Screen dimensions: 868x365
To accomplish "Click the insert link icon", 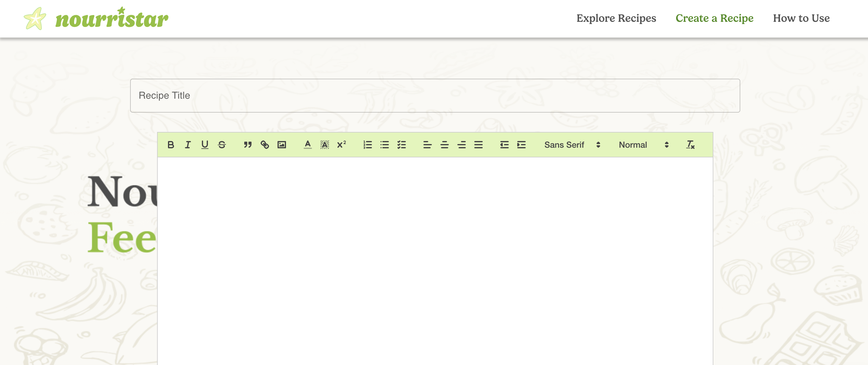I will click(265, 145).
